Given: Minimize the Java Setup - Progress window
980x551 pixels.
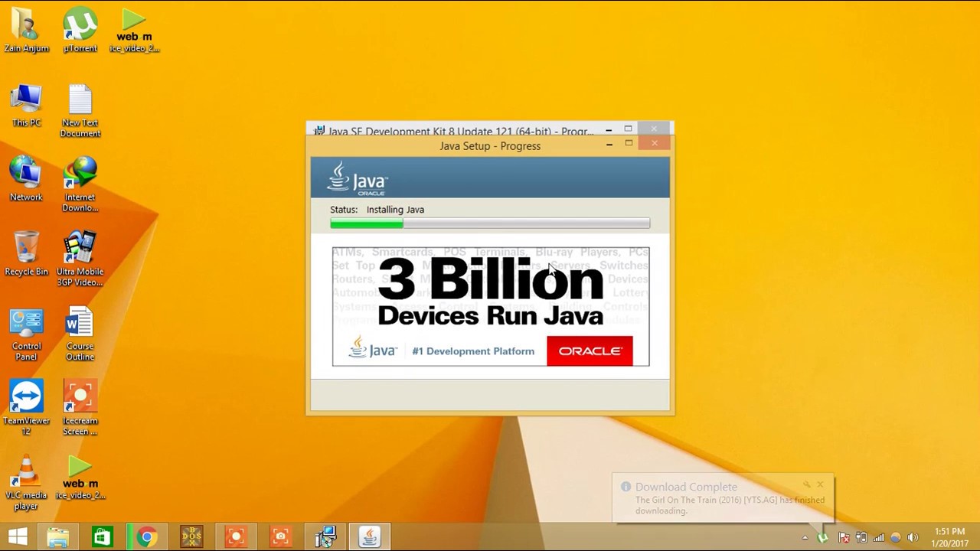Looking at the screenshot, I should click(x=609, y=144).
